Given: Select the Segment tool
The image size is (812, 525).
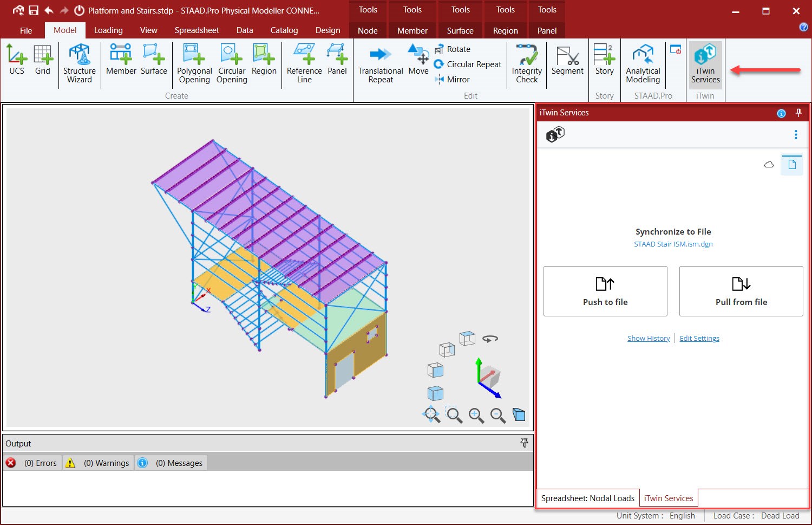Looking at the screenshot, I should pos(567,60).
